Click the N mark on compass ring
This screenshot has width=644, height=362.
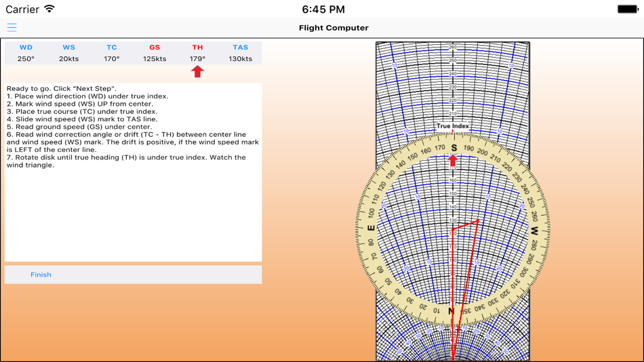(451, 311)
